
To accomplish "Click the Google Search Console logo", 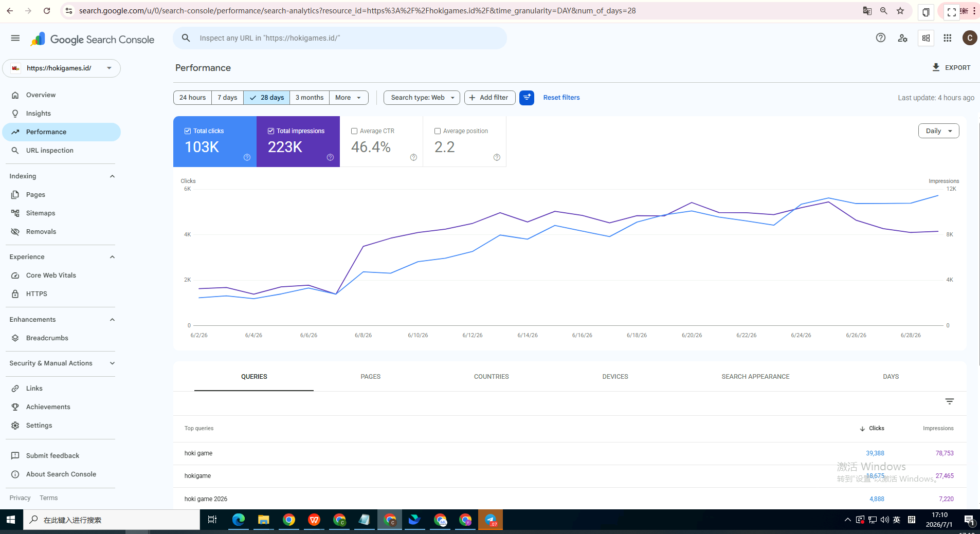I will click(x=92, y=40).
